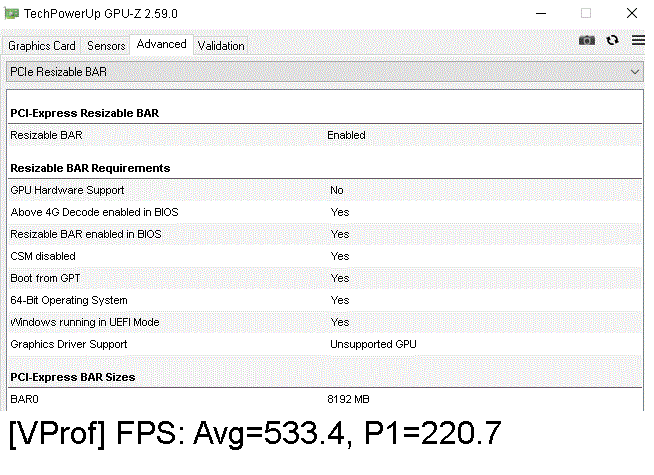Viewport: 654px width, 475px height.
Task: Click the Graphics Driver Support row
Action: coord(326,344)
